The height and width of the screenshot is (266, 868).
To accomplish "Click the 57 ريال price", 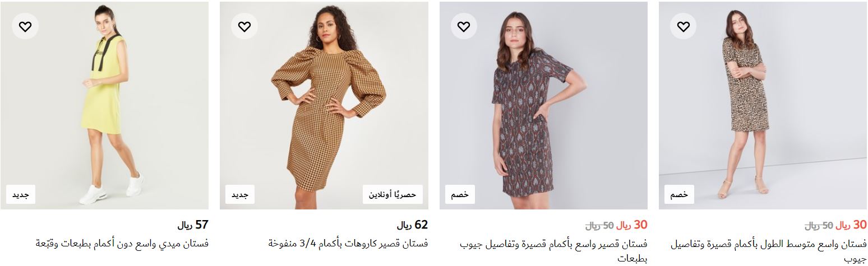I will (x=193, y=225).
